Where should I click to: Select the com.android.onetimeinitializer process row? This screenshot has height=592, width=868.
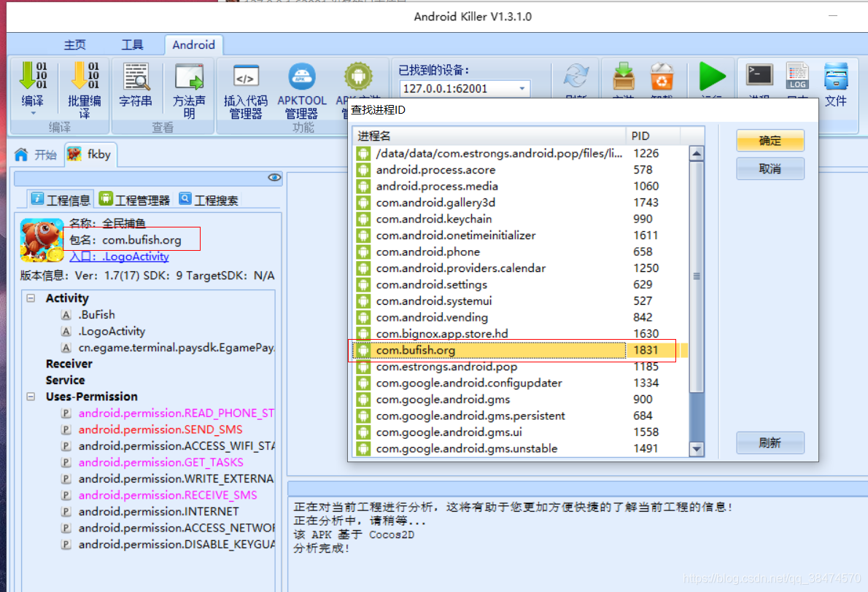[x=519, y=235]
